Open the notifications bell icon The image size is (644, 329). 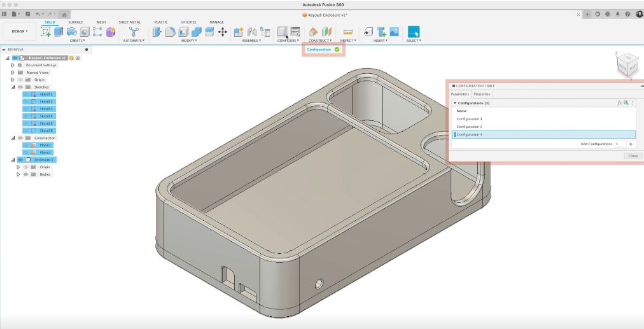click(618, 14)
